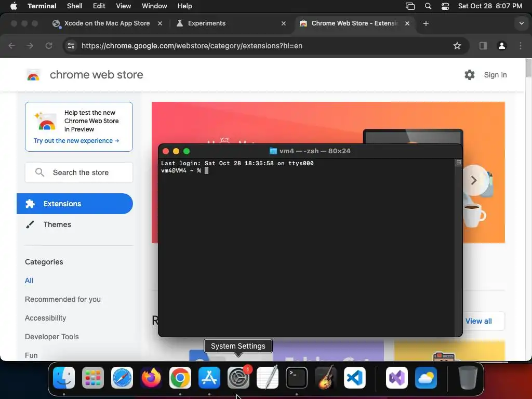Choose the Fun category
The image size is (532, 399).
coord(31,355)
